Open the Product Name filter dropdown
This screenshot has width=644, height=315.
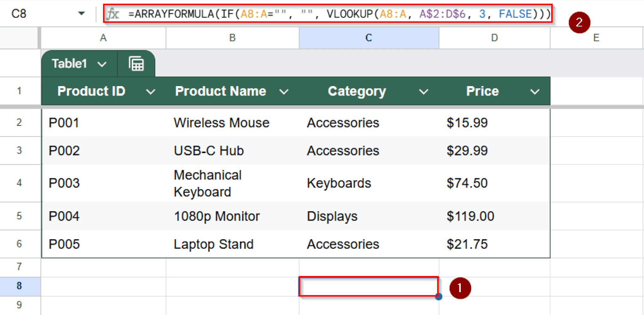pos(284,91)
